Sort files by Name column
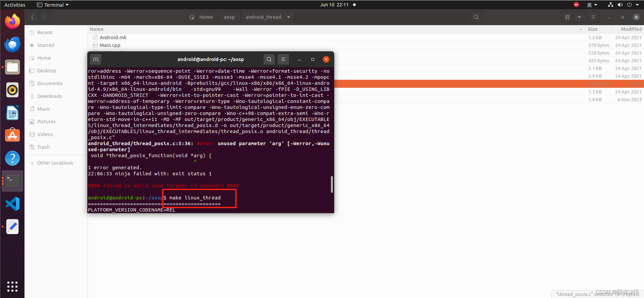 337,29
